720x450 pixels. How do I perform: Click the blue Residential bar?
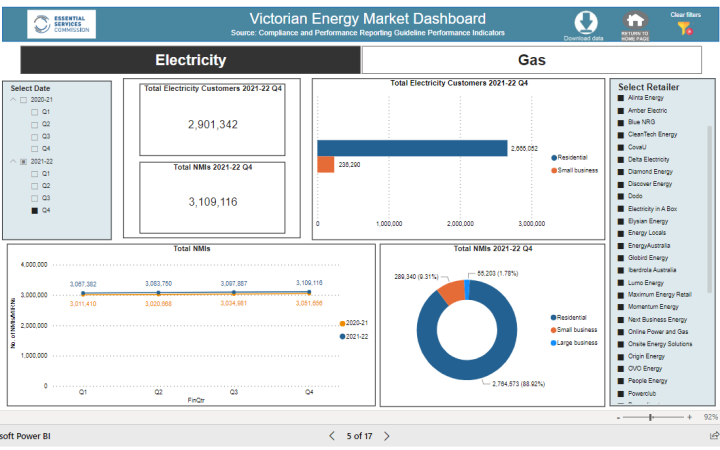(x=412, y=148)
